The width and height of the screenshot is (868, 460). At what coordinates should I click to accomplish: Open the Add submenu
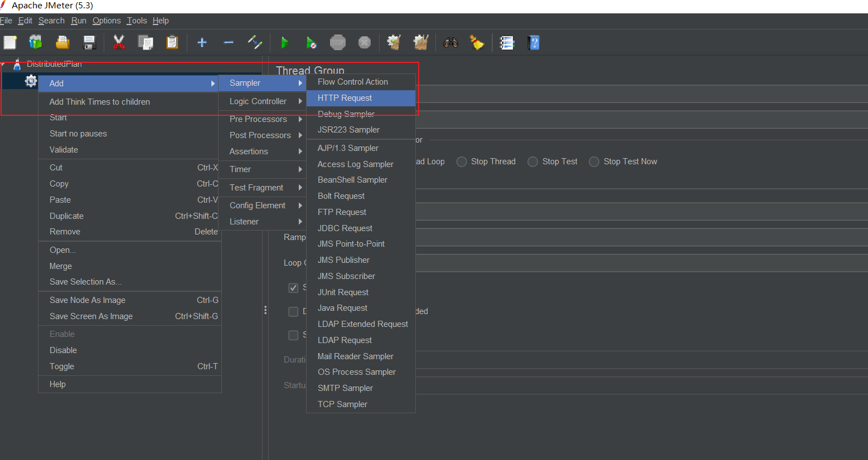click(128, 84)
